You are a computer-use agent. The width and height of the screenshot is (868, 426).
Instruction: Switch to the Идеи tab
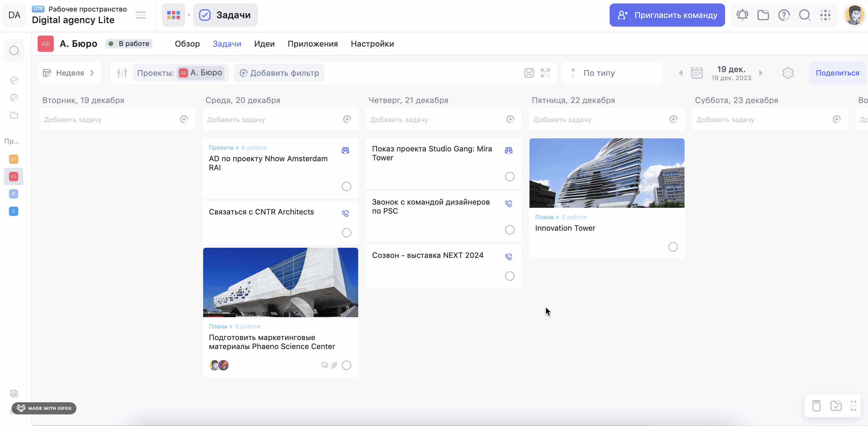tap(264, 44)
